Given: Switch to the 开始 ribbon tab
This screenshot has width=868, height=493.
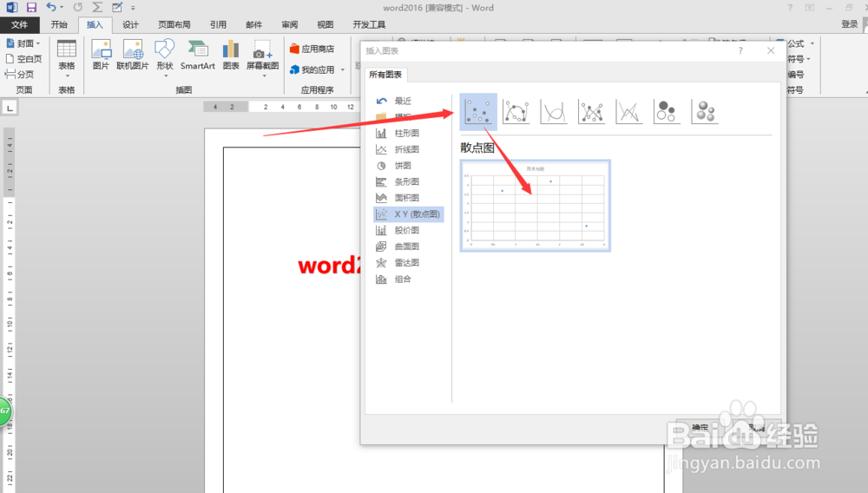Looking at the screenshot, I should point(59,24).
